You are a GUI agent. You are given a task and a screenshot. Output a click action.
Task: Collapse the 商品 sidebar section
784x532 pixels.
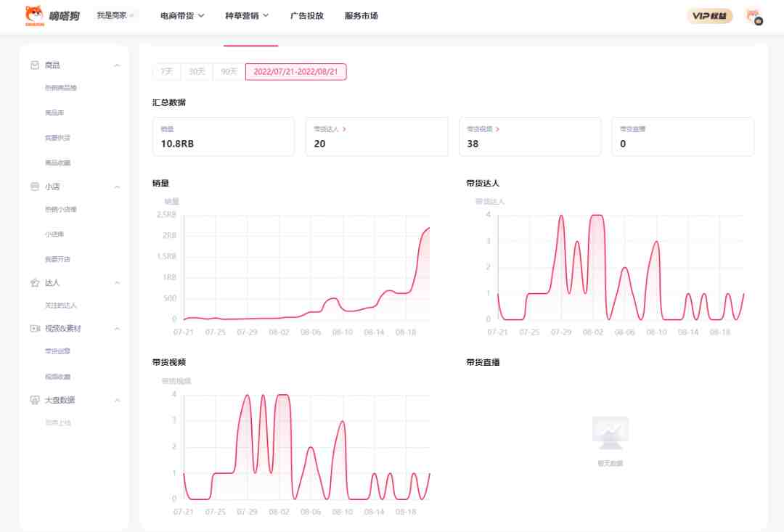(x=117, y=65)
